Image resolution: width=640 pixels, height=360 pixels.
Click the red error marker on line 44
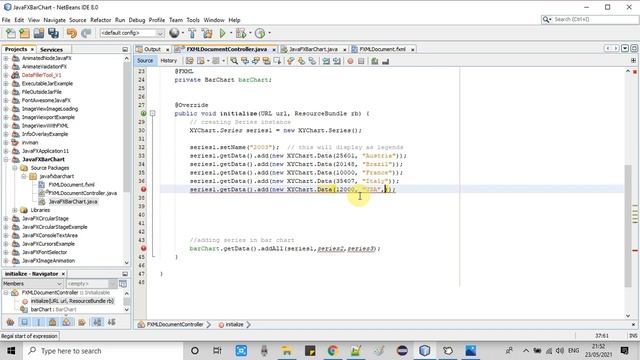(x=143, y=248)
